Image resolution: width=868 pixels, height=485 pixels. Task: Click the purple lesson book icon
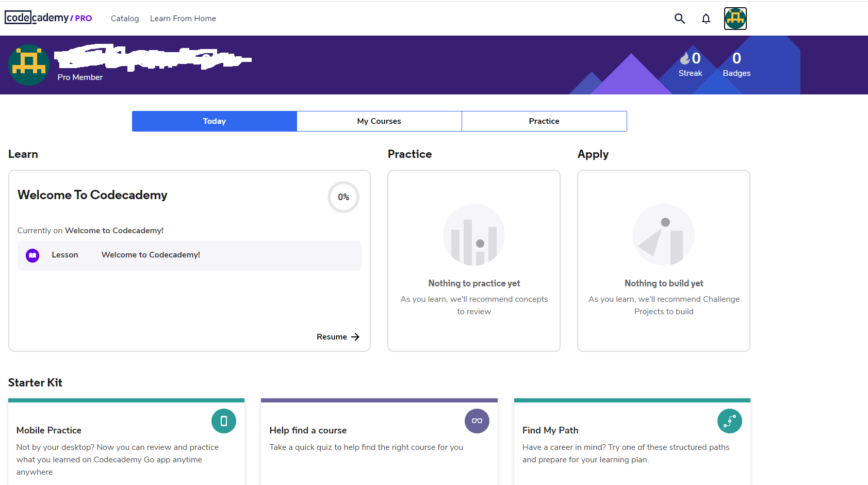(x=32, y=255)
